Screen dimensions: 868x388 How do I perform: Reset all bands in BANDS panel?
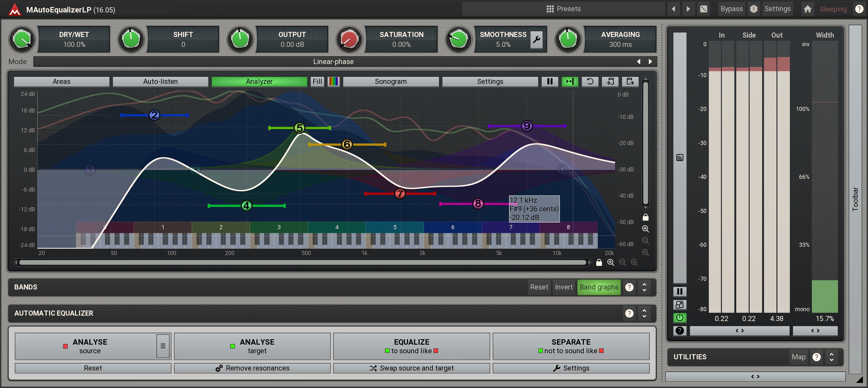(x=539, y=287)
